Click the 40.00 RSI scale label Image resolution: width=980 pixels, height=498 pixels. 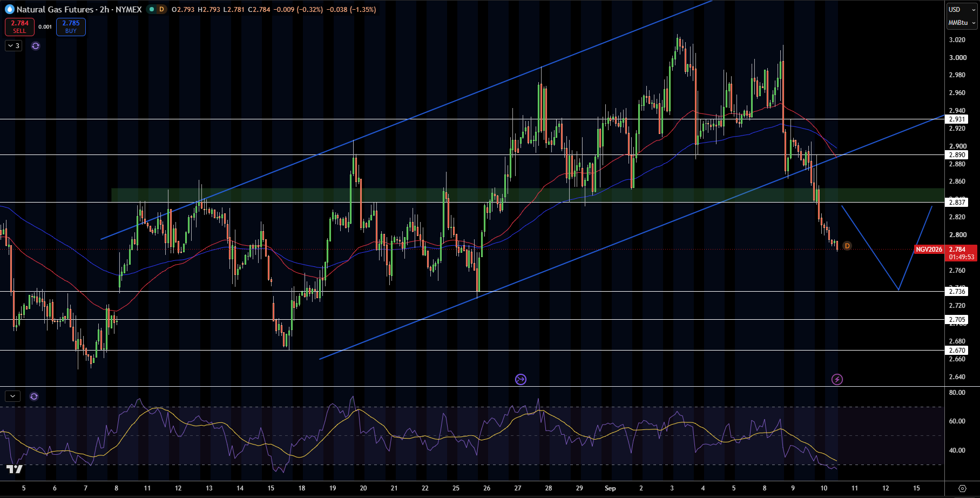pyautogui.click(x=957, y=450)
